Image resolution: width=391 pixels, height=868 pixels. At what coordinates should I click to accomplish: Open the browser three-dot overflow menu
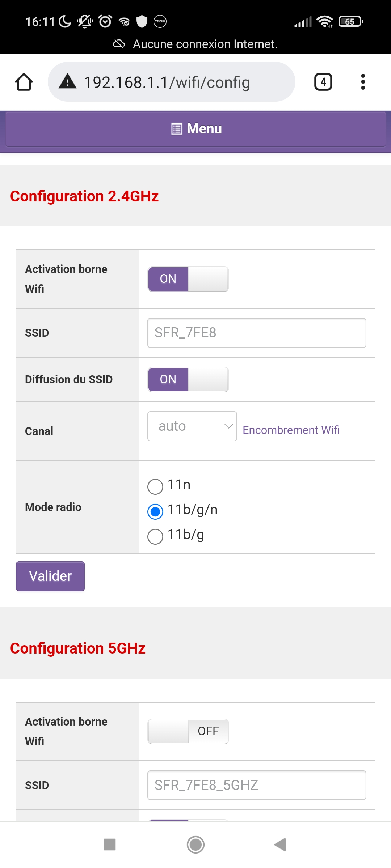(x=363, y=82)
